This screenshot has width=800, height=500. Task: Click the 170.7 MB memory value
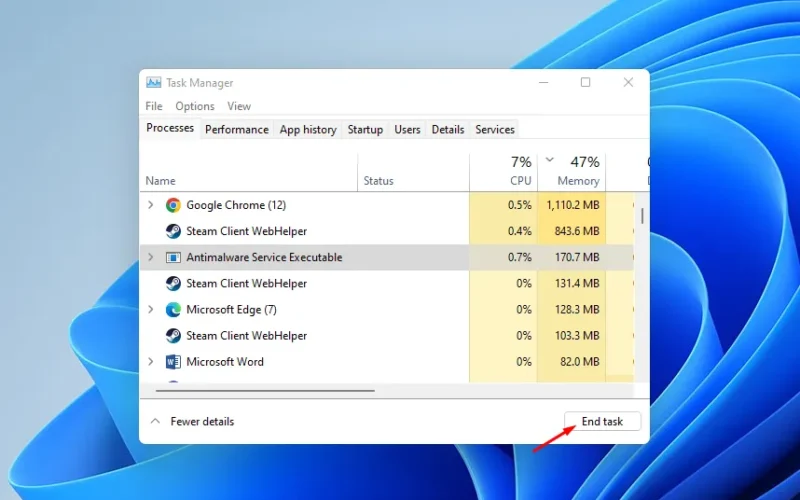coord(577,257)
